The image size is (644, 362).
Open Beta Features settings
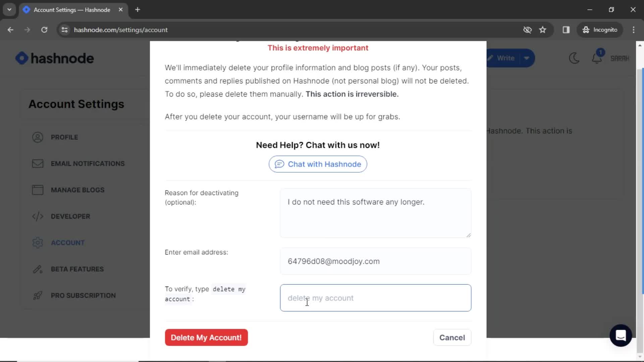click(77, 269)
